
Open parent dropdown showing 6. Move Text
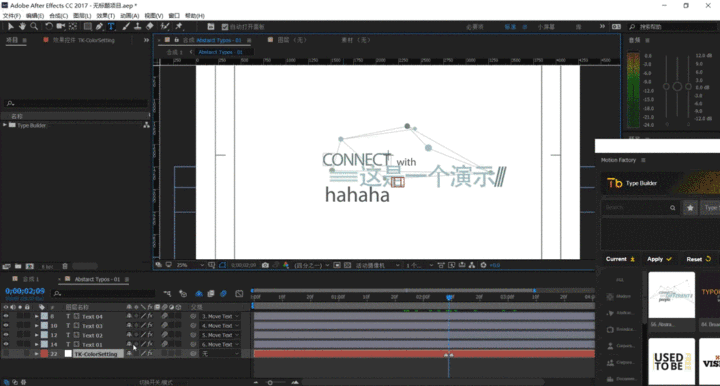(x=220, y=344)
